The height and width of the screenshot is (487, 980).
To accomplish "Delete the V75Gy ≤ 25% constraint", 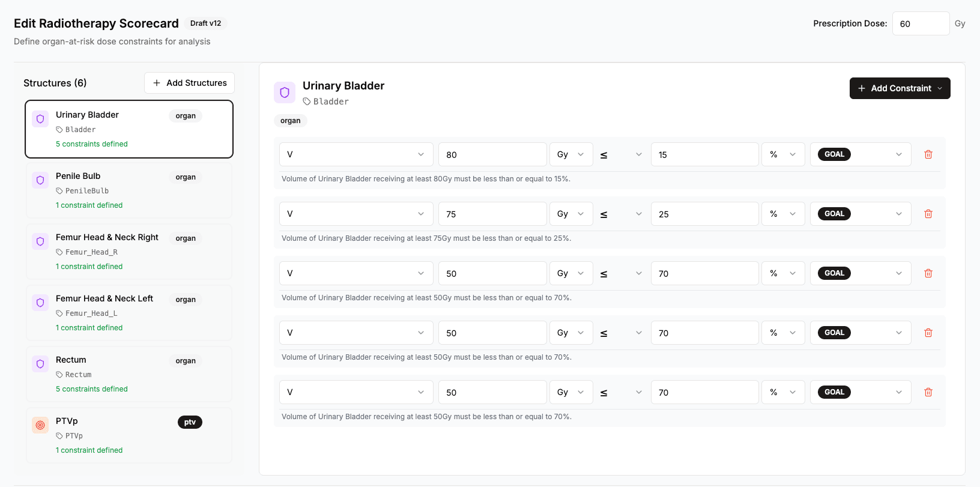I will (928, 214).
